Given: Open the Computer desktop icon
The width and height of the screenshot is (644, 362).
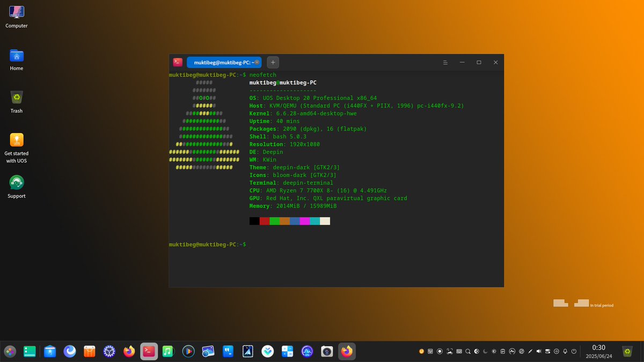Looking at the screenshot, I should tap(17, 16).
